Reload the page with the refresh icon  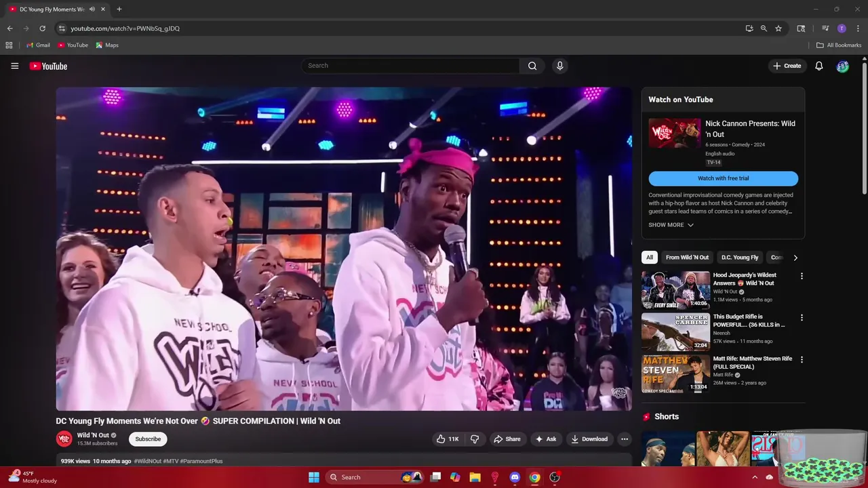tap(42, 28)
